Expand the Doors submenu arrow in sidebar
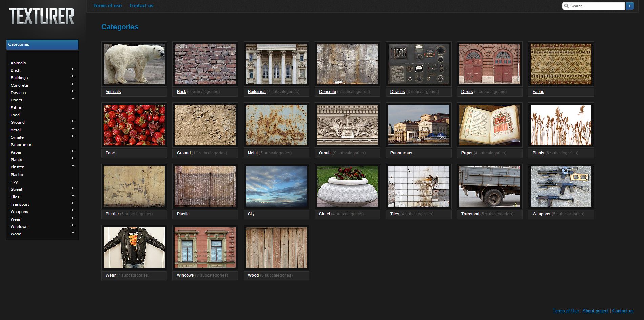644x320 pixels. pyautogui.click(x=73, y=99)
